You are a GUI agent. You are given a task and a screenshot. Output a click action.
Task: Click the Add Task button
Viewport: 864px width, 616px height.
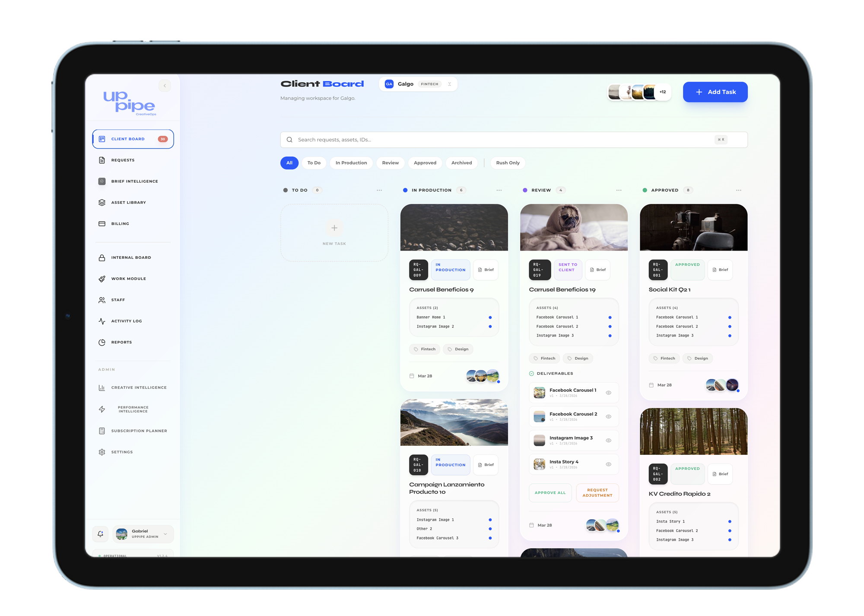pyautogui.click(x=715, y=92)
